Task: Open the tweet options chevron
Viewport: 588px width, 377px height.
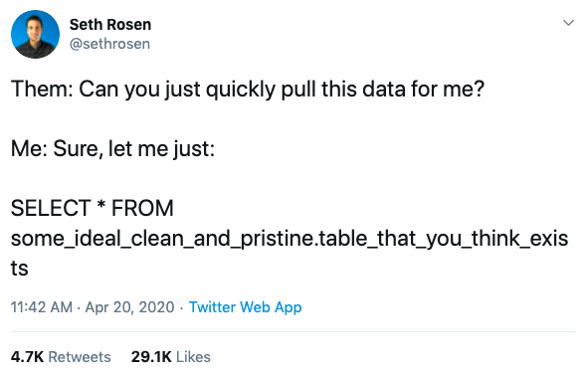Action: (x=568, y=23)
